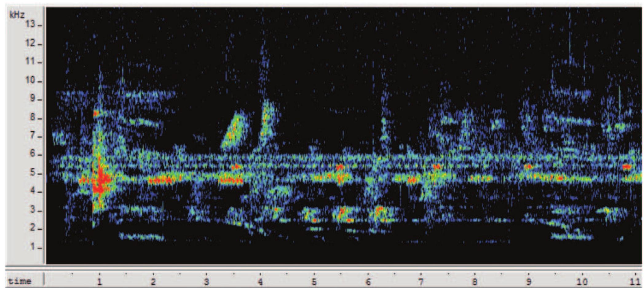Image resolution: width=644 pixels, height=288 pixels.
Task: Click the 12 kHz frequency axis label
Action: point(30,43)
